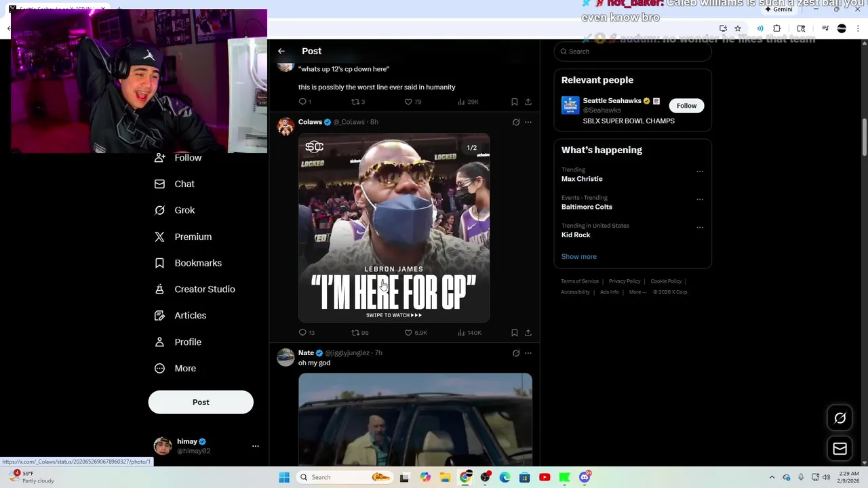This screenshot has width=868, height=488.
Task: Like Colaws' post with 6.9K likes
Action: pyautogui.click(x=416, y=333)
